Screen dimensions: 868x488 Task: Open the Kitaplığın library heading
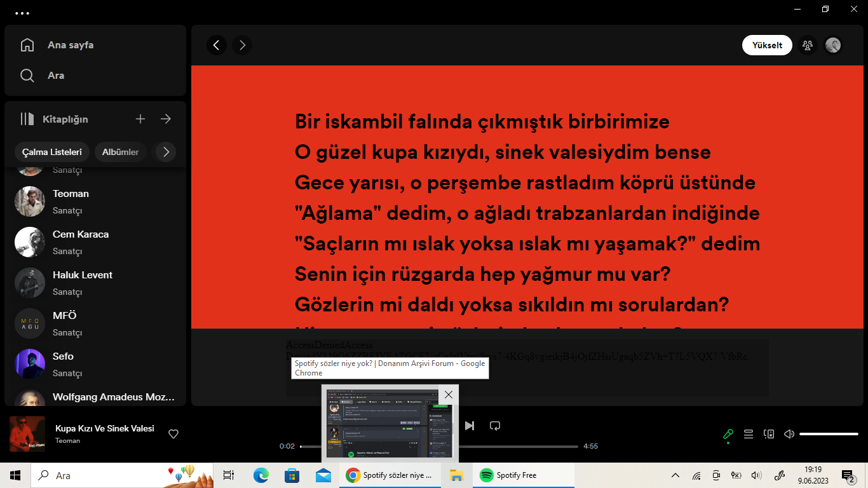65,119
